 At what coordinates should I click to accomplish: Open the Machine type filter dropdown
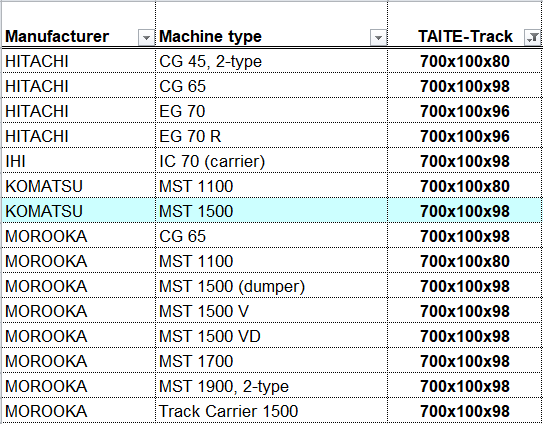tap(378, 37)
